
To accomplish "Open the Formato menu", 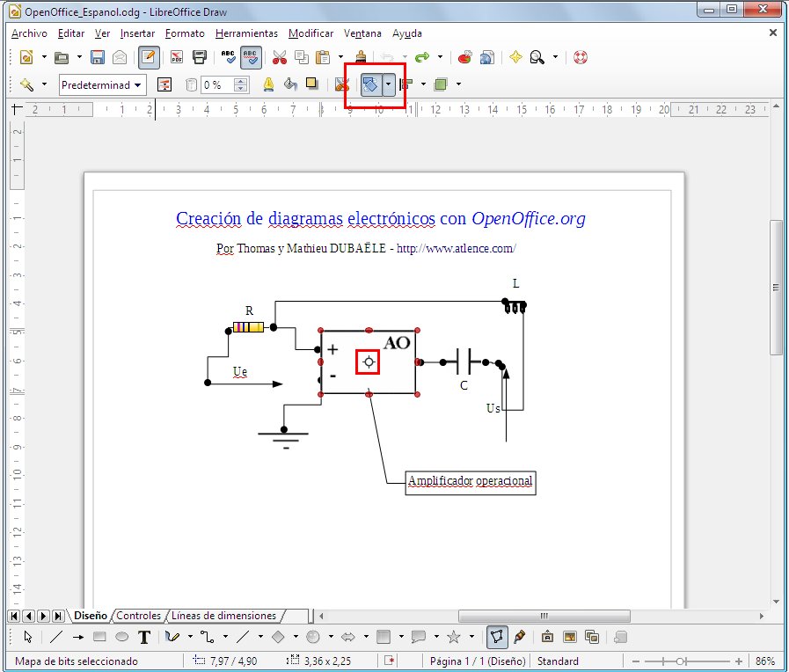I will click(x=185, y=33).
